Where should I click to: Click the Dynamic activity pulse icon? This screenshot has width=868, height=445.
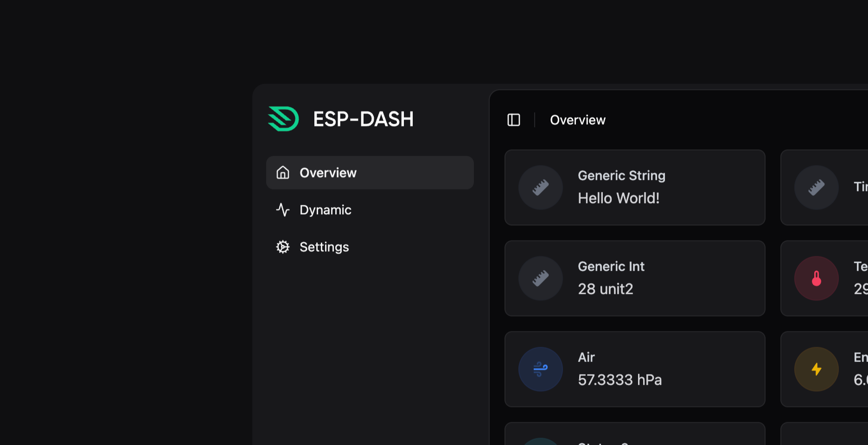[x=283, y=210]
